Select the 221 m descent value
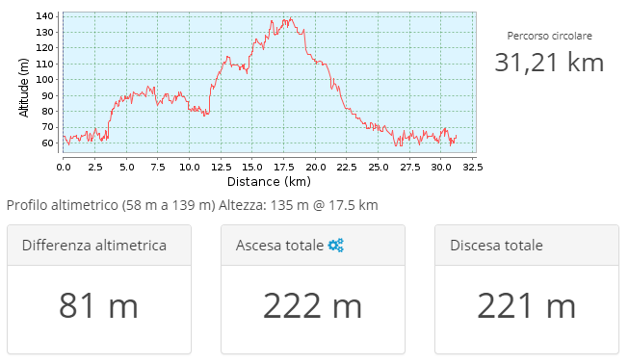629x364 pixels. (527, 306)
